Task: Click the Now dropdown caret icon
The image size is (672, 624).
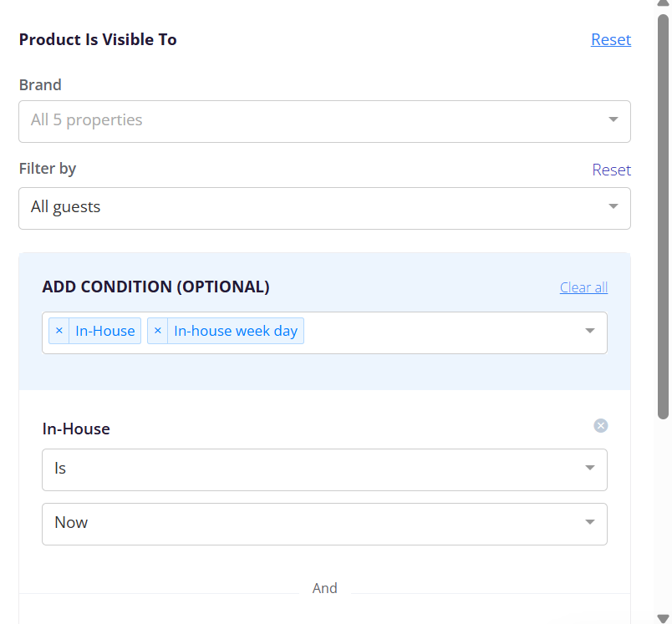Action: coord(590,521)
